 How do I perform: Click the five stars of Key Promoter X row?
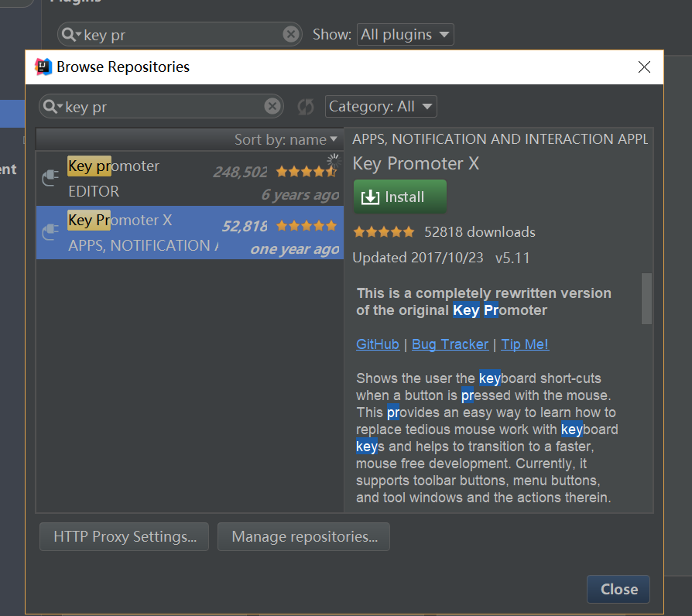click(x=307, y=226)
